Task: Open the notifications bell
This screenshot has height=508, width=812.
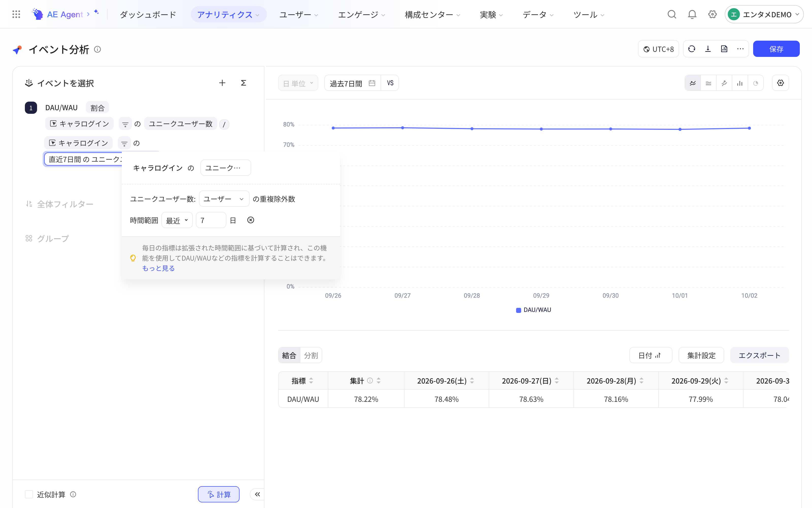Action: click(692, 14)
